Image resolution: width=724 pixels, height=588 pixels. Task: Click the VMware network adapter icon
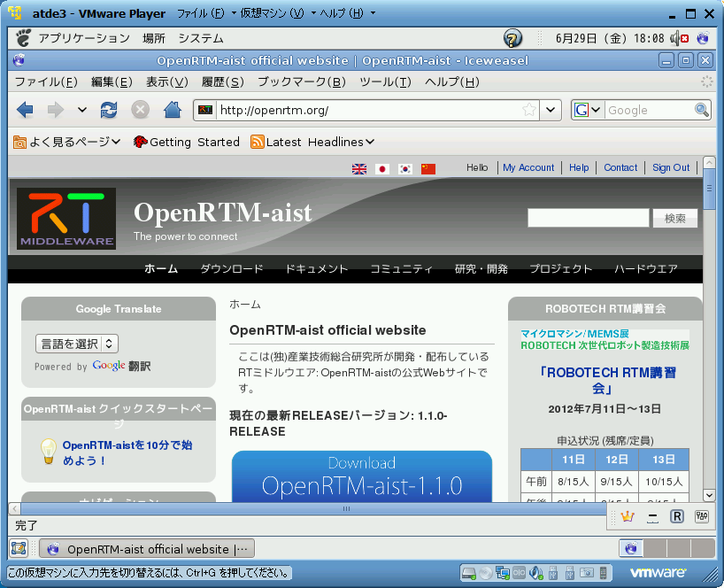(503, 574)
